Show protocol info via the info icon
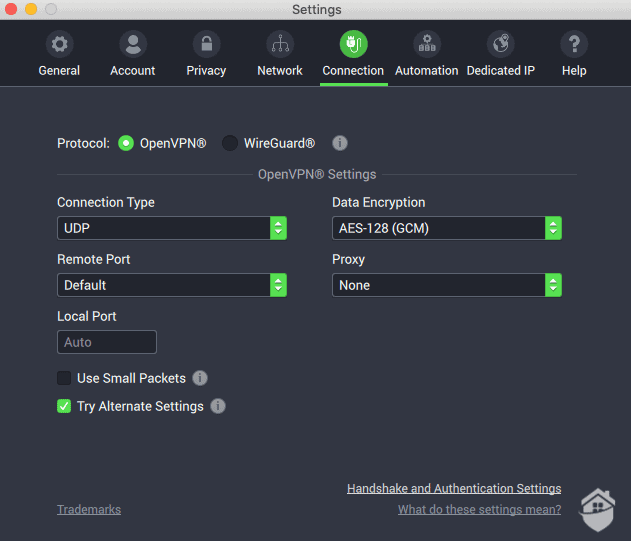The height and width of the screenshot is (541, 631). coord(340,143)
